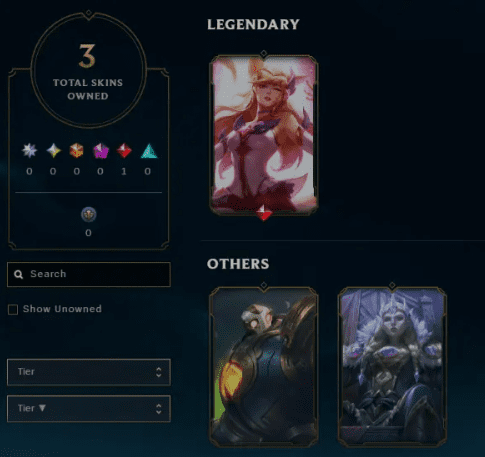Click the teal triangle Epic tier gem icon

pyautogui.click(x=149, y=151)
